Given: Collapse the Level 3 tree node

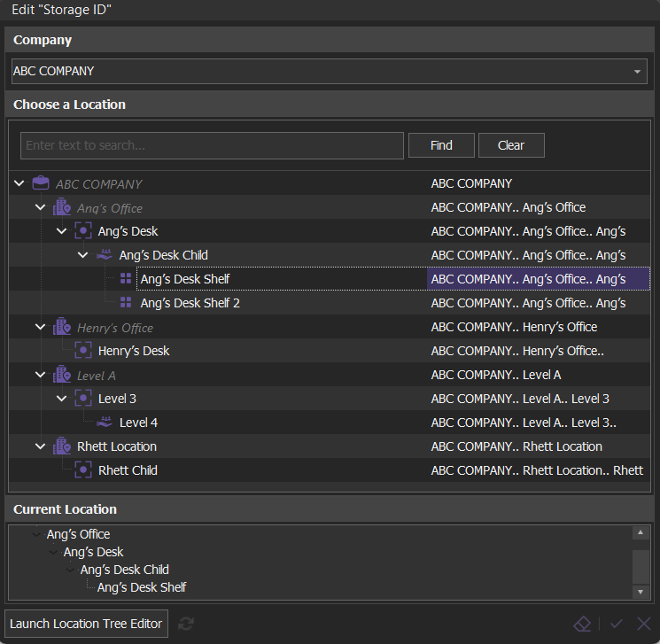Looking at the screenshot, I should click(x=61, y=399).
